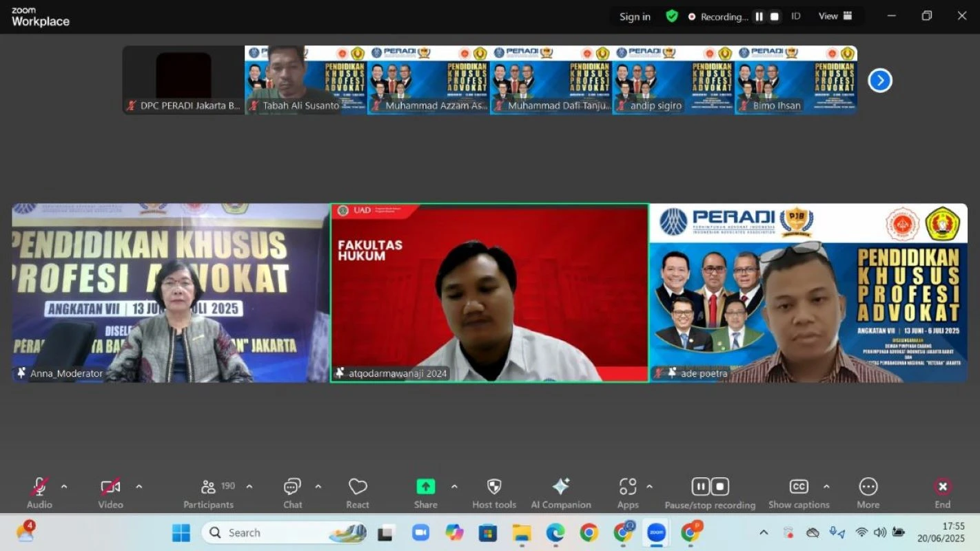
Task: Click the ade poetra video tile
Action: (x=808, y=293)
